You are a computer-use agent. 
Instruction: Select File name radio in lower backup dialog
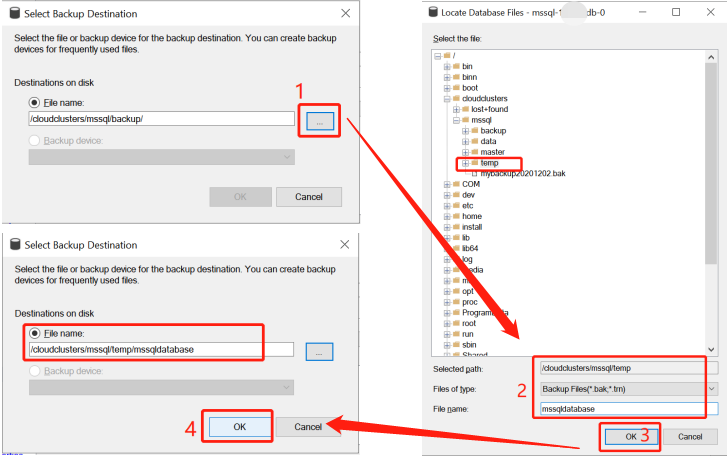35,333
